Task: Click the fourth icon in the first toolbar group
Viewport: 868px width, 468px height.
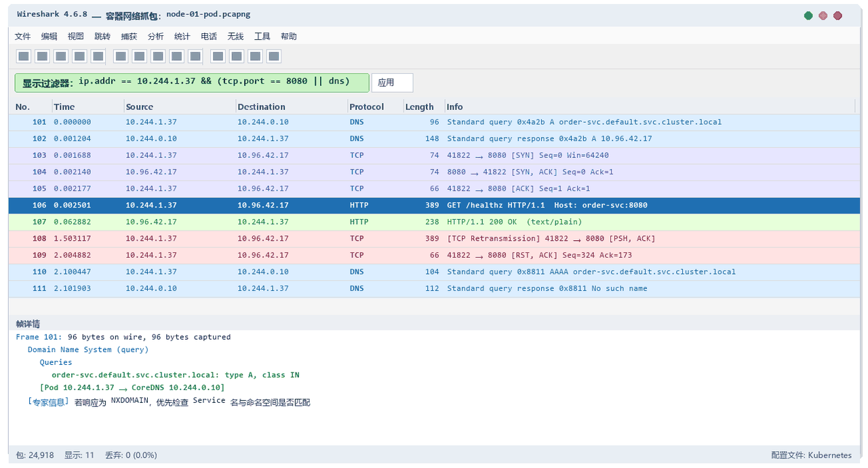Action: (79, 56)
